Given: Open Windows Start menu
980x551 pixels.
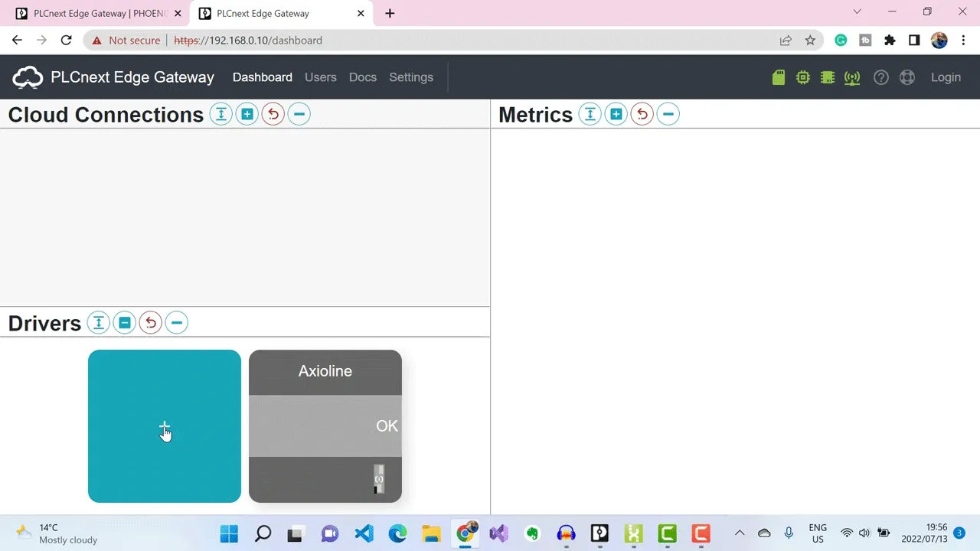Looking at the screenshot, I should tap(229, 533).
